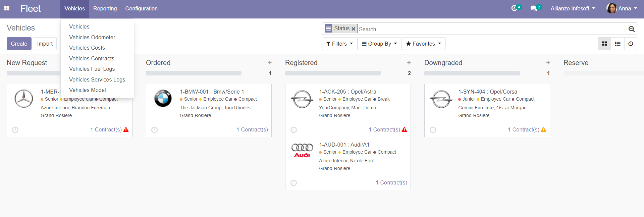Click the Reserve column header
Viewport: 644px width, 217px height.
point(576,63)
